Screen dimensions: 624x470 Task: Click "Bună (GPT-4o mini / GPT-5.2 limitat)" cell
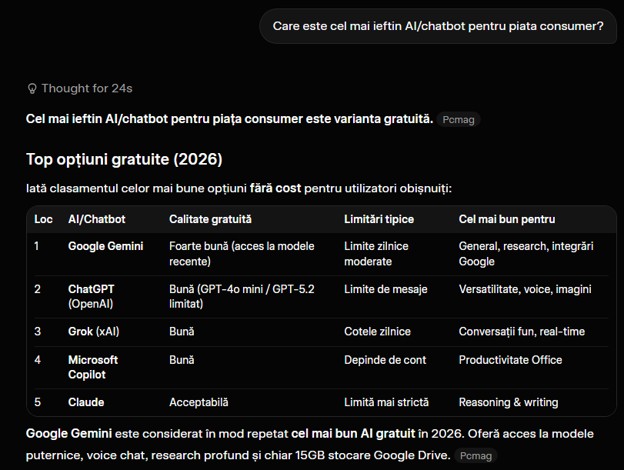pyautogui.click(x=242, y=296)
